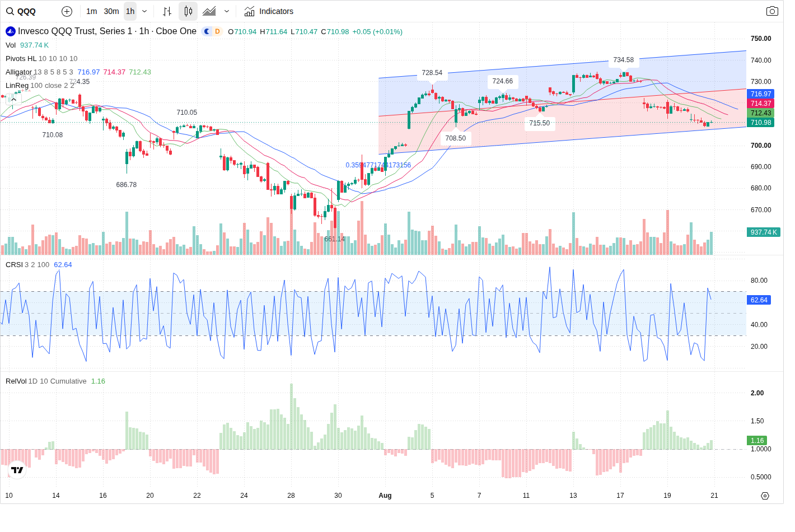Image resolution: width=795 pixels, height=532 pixels.
Task: Expand the chart style dropdown chevron
Action: pyautogui.click(x=227, y=11)
